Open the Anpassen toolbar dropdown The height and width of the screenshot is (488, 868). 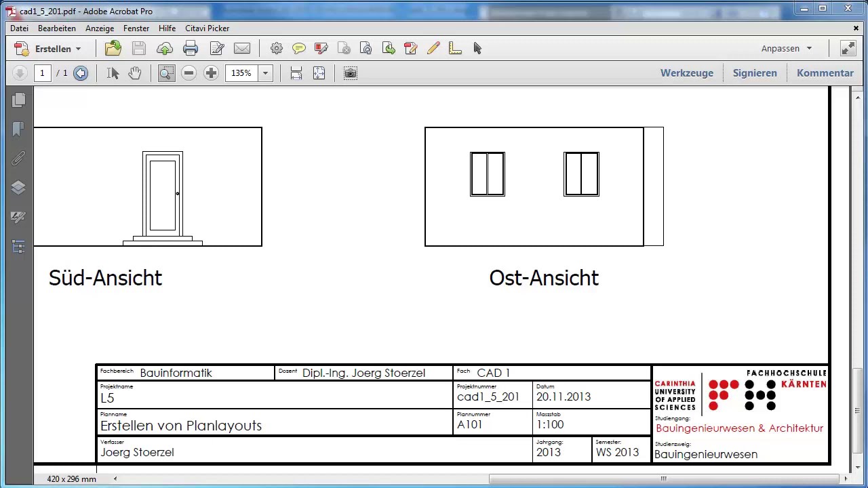(x=787, y=48)
